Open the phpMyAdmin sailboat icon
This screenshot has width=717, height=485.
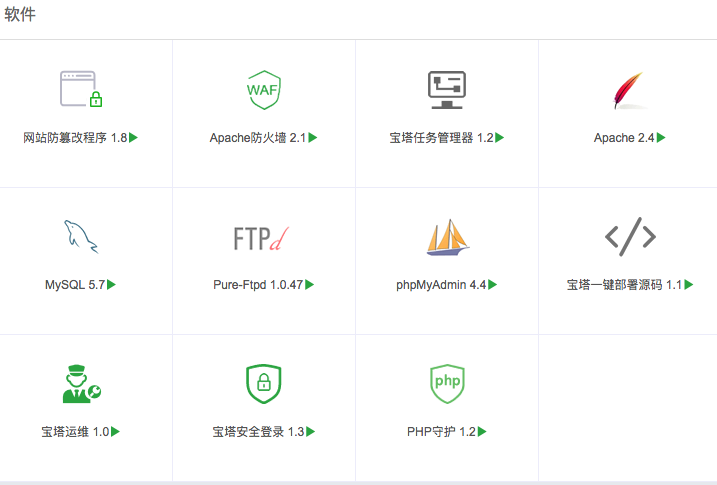[x=448, y=237]
